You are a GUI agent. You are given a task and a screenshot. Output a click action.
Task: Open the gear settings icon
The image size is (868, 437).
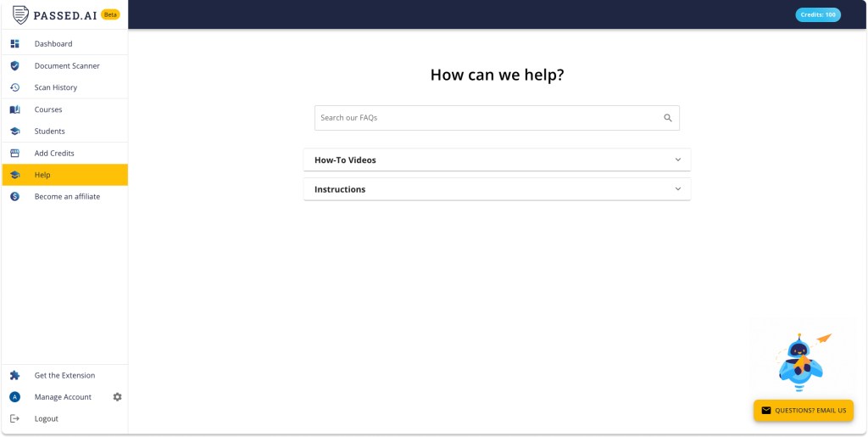point(117,397)
